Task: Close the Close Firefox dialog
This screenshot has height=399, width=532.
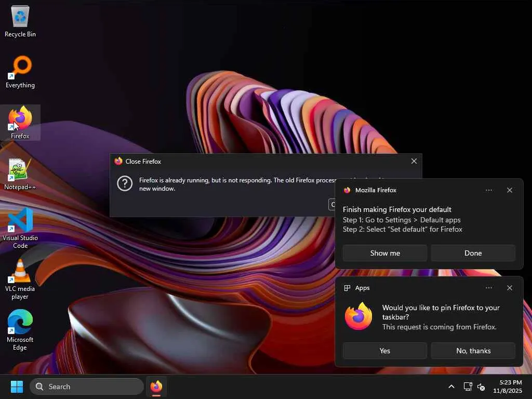Action: tap(414, 161)
